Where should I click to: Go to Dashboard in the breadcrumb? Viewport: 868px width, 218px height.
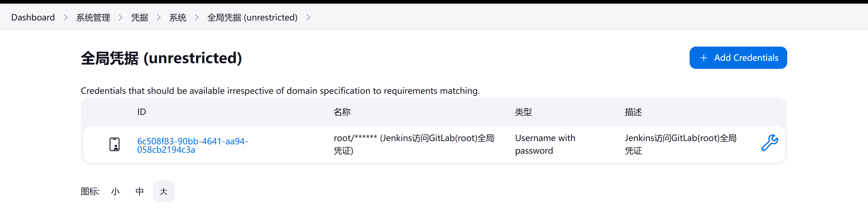pos(33,17)
